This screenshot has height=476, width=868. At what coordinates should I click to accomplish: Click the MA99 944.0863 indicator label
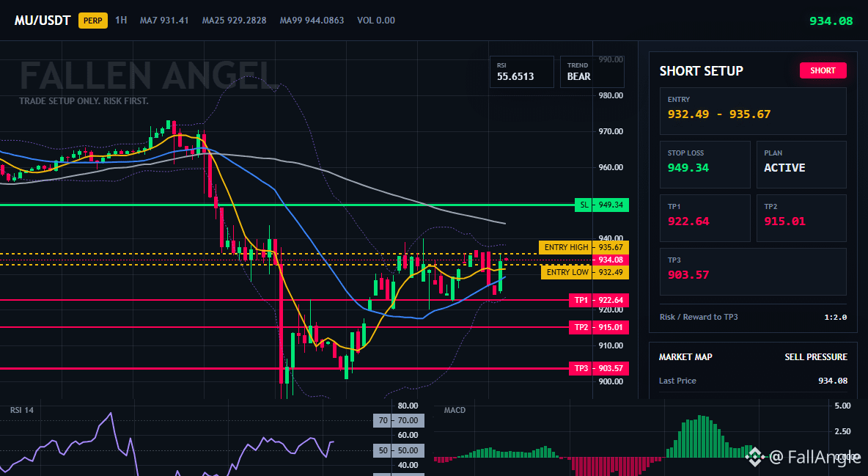click(312, 21)
